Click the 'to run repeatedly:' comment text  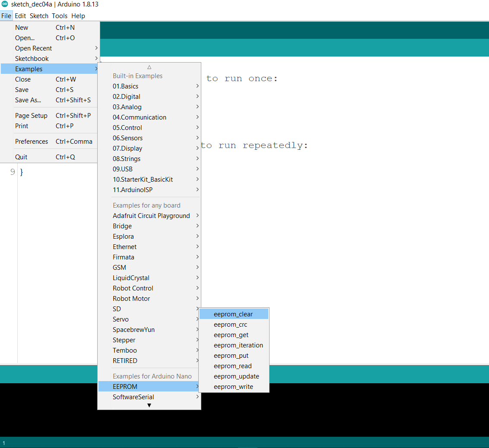tap(254, 145)
